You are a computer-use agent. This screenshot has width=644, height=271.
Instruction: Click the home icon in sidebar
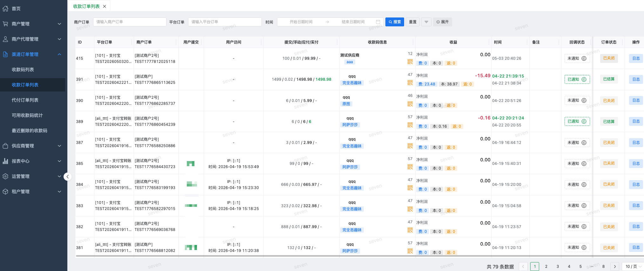click(x=5, y=9)
